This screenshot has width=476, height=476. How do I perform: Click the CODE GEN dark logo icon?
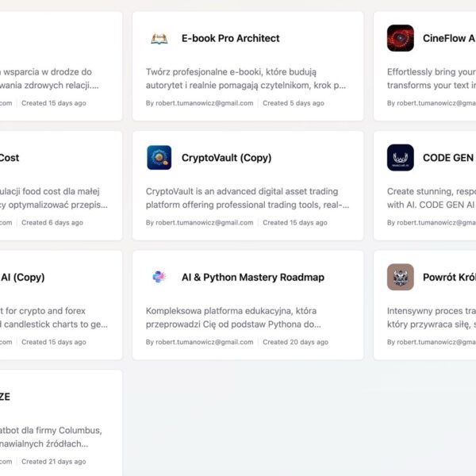[x=401, y=158]
